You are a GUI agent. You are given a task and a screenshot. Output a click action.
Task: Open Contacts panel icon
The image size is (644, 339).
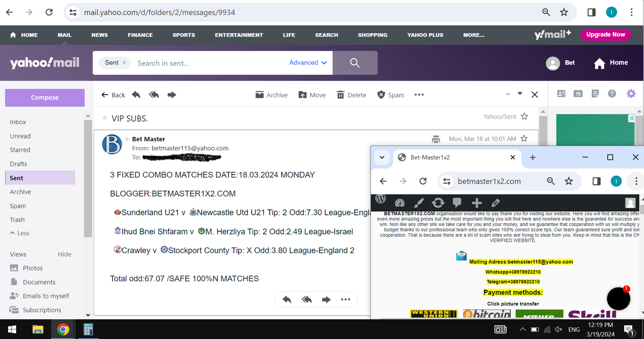561,94
